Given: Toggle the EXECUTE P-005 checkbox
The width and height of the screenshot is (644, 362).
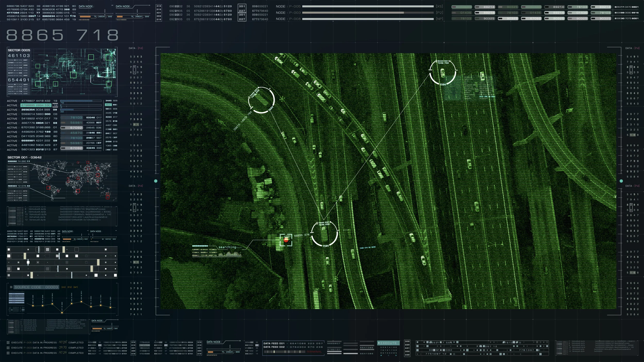Looking at the screenshot, I should [x=8, y=342].
